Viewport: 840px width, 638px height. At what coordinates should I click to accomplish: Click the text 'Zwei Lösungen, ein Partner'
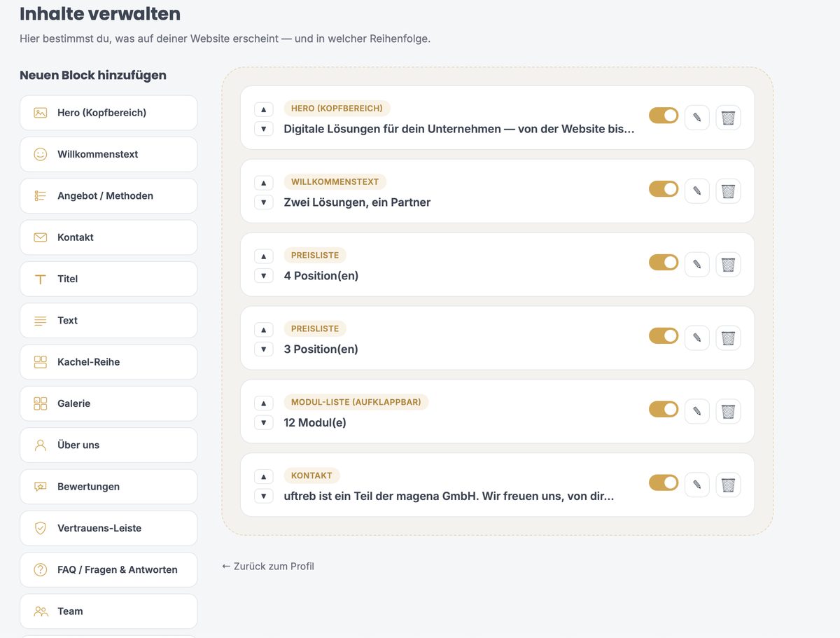(x=357, y=202)
